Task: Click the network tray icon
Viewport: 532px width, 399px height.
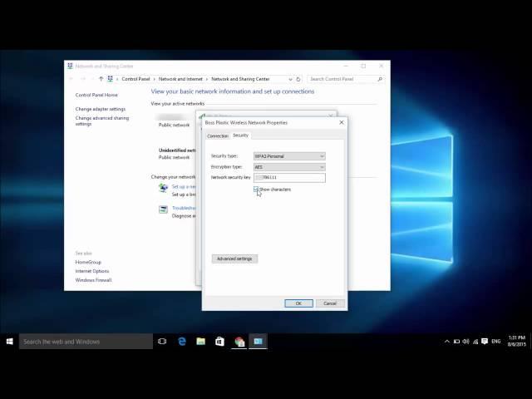Action: tap(475, 342)
